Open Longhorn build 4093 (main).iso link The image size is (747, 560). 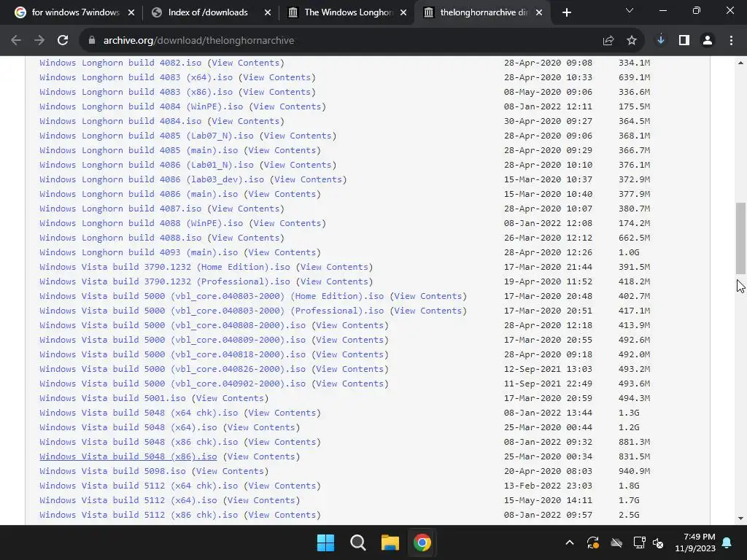click(x=139, y=252)
